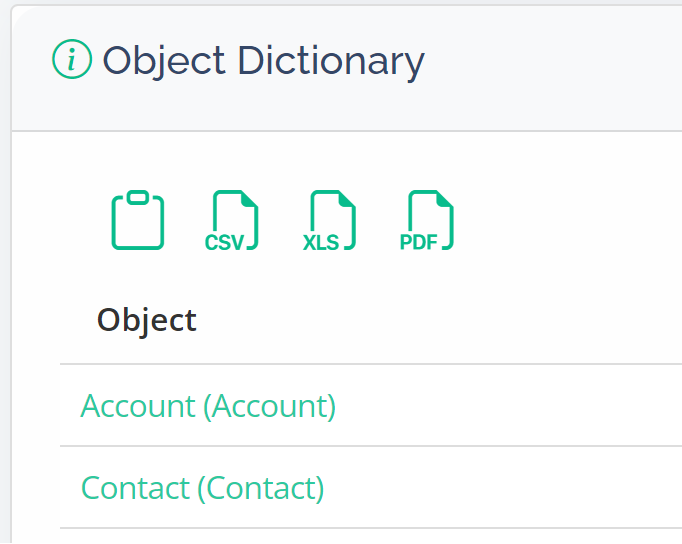Open the Contact (Contact) object link
The image size is (682, 544).
click(202, 488)
